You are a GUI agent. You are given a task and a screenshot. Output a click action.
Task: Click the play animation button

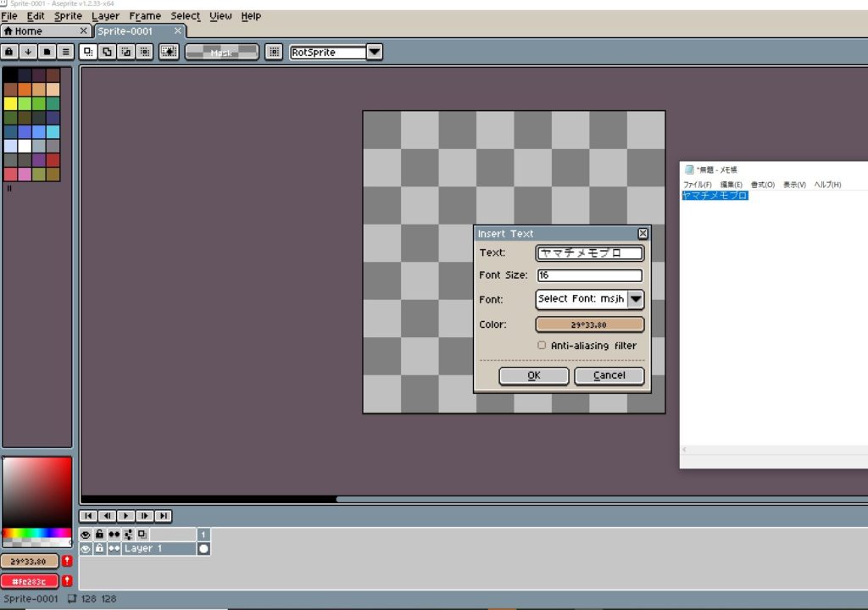tap(125, 516)
